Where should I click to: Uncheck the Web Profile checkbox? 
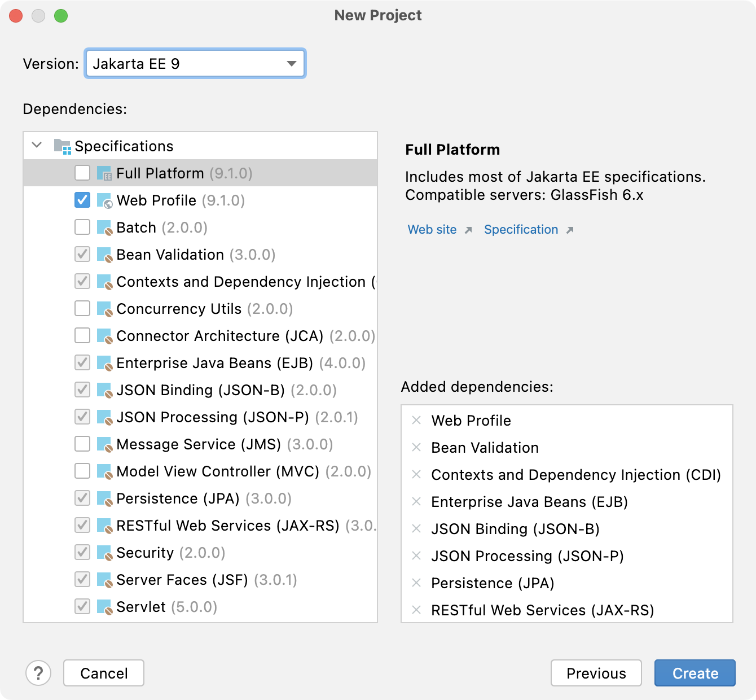click(82, 200)
